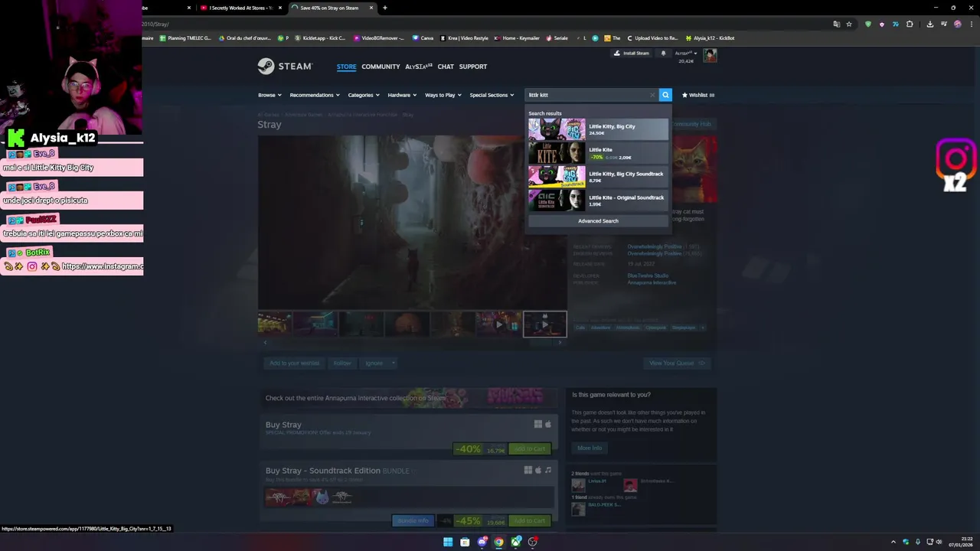The width and height of the screenshot is (980, 551).
Task: Click the Little Kite result thumbnail
Action: [x=557, y=153]
